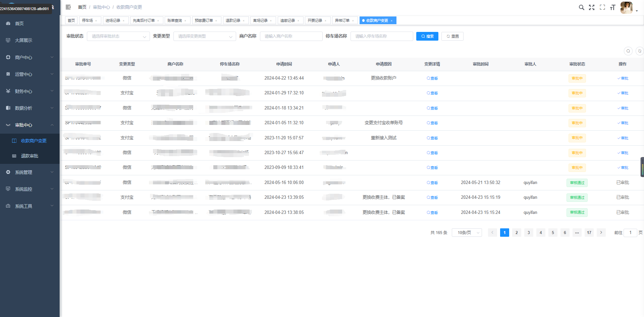Click 审批中心 in the breadcrumb
Image resolution: width=644 pixels, height=317 pixels.
pos(101,7)
